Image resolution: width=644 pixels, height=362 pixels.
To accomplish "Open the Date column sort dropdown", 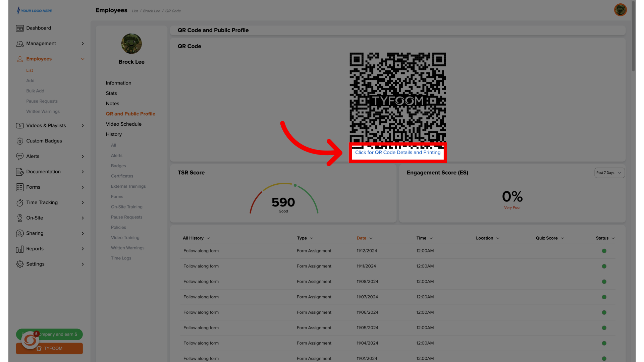I will 365,238.
